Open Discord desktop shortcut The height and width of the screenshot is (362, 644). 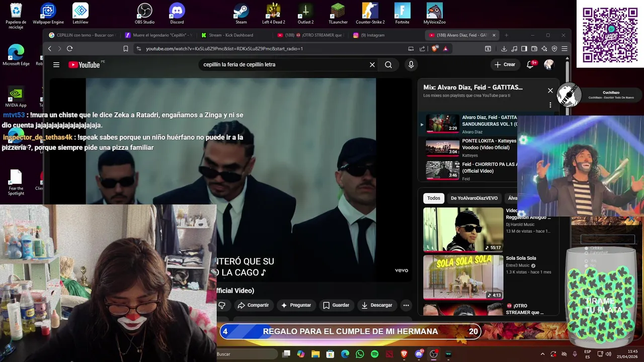click(x=177, y=14)
